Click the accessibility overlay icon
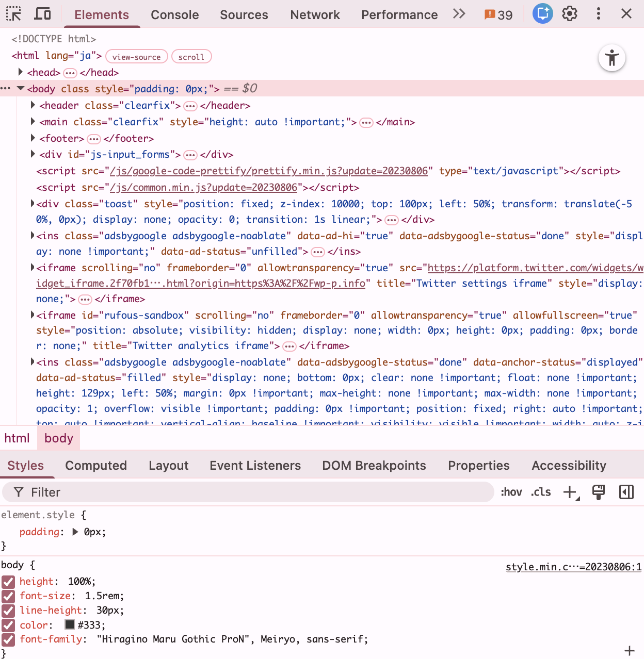 tap(611, 58)
